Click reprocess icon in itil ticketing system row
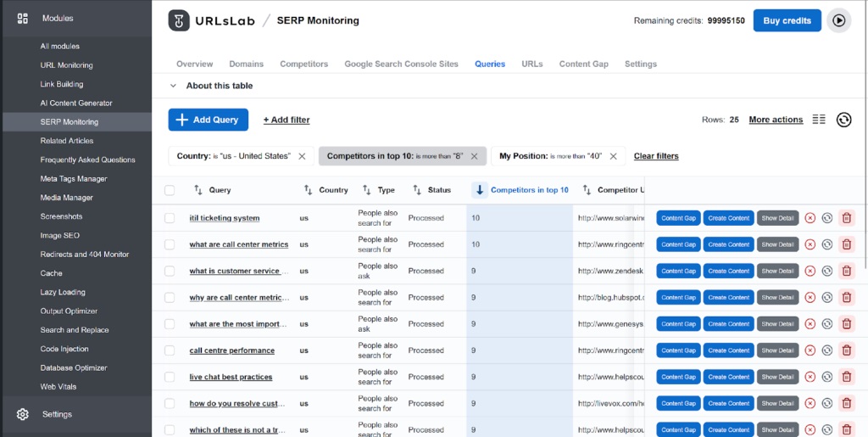 [827, 218]
